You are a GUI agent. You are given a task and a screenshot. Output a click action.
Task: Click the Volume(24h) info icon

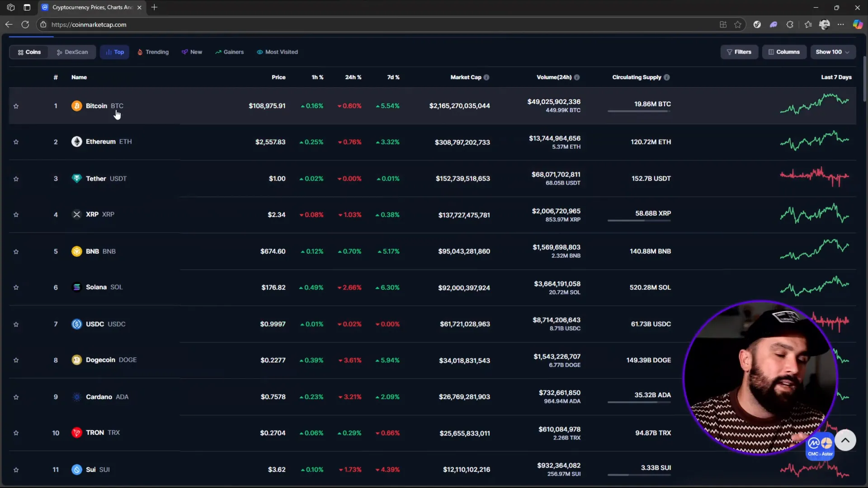(x=577, y=77)
